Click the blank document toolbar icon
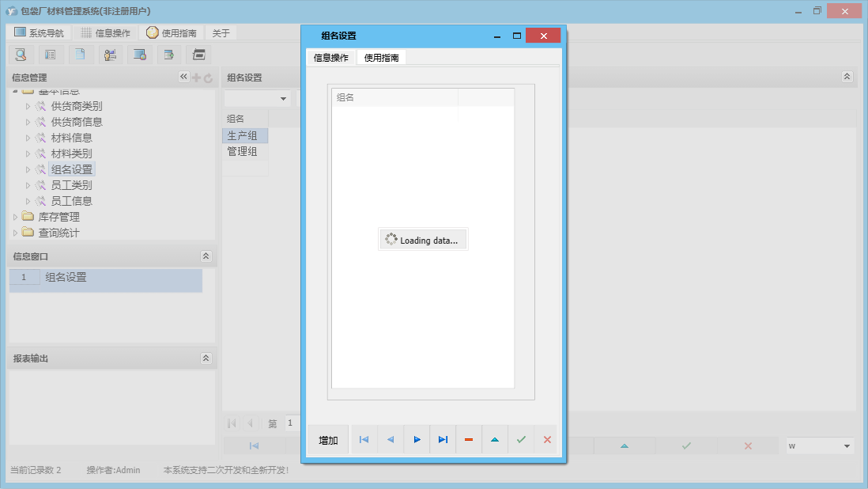868x489 pixels. [81, 54]
